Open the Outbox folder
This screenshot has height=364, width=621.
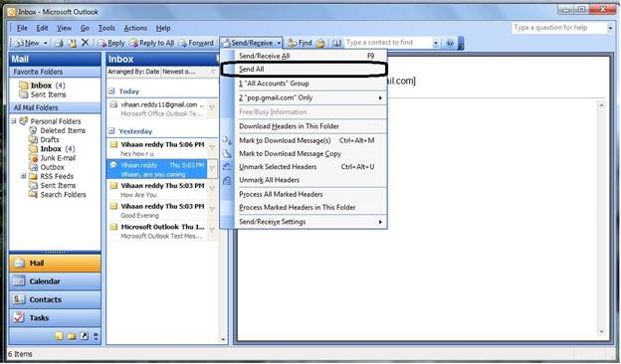(x=47, y=167)
